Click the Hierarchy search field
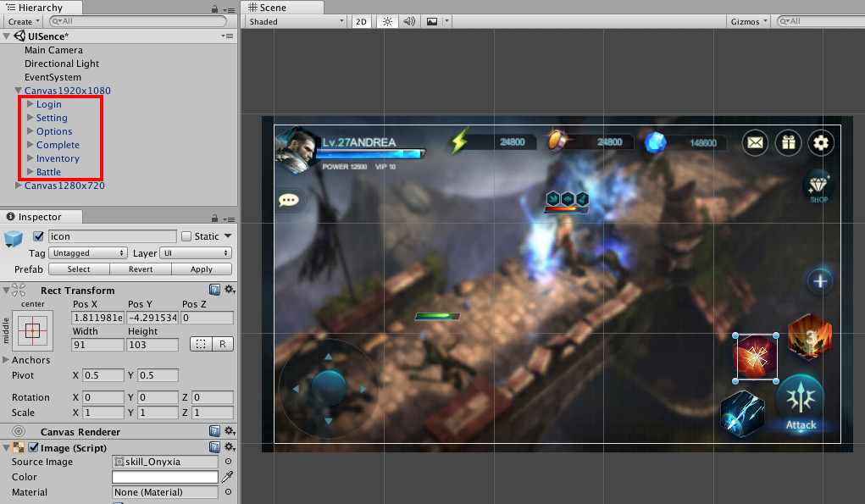Screen dimensions: 865x504 [138, 21]
